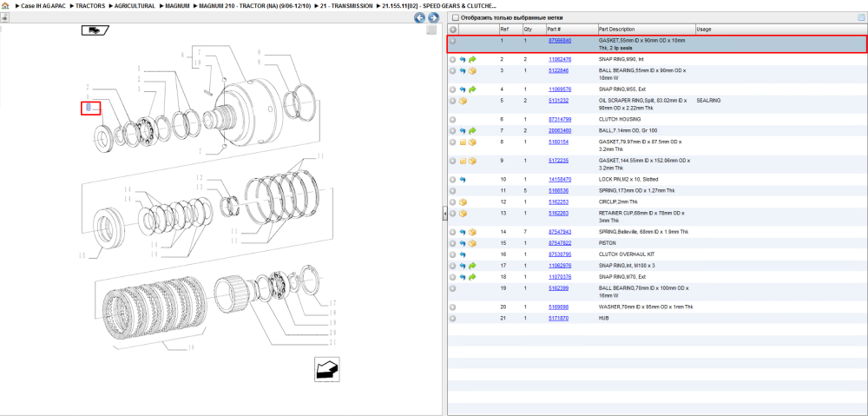Open part number 5122846 link
The width and height of the screenshot is (868, 416).
[558, 71]
